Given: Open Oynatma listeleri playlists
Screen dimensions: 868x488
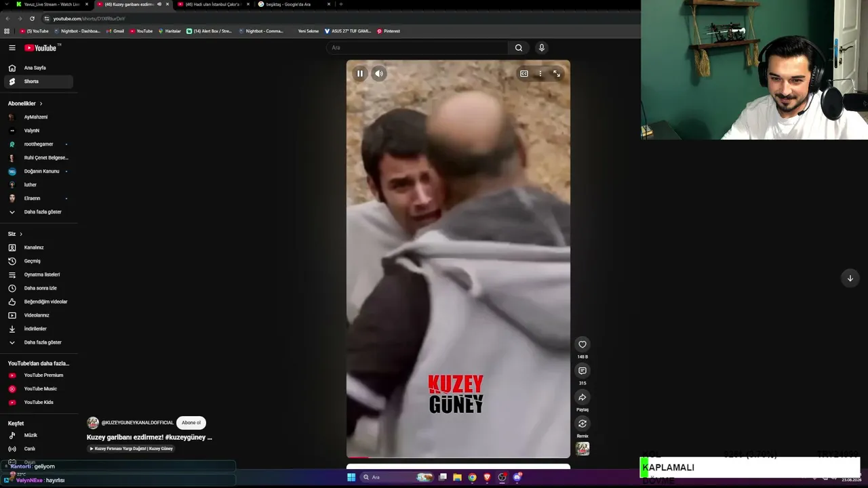Looking at the screenshot, I should click(39, 274).
